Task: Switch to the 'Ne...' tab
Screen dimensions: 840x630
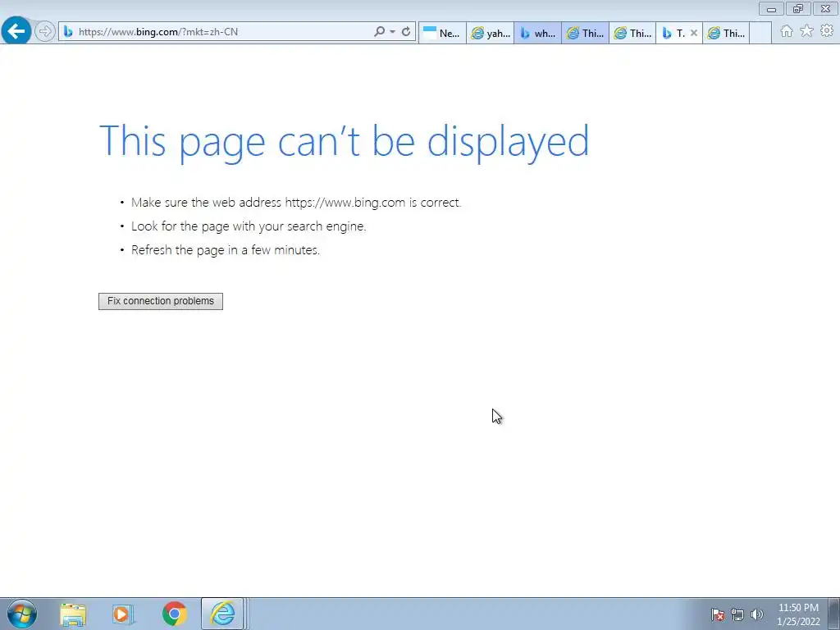Action: click(442, 33)
